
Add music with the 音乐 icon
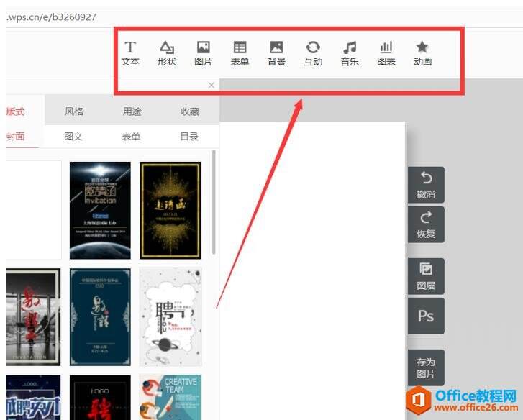[350, 53]
